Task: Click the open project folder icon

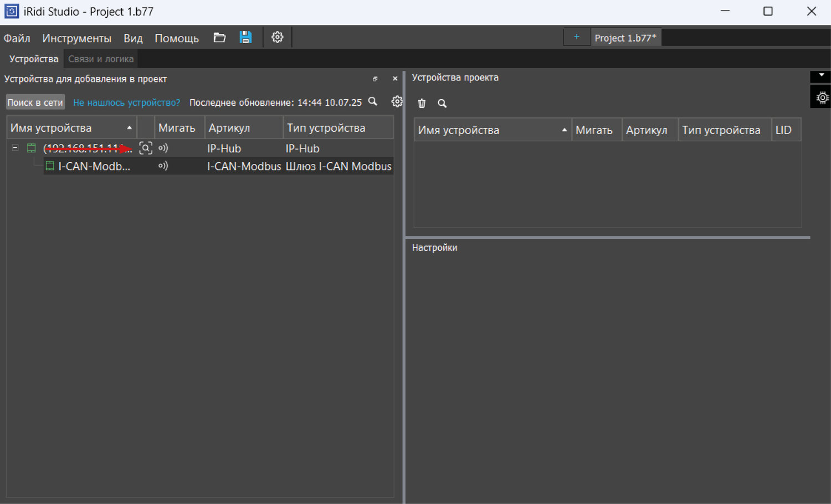Action: point(219,38)
